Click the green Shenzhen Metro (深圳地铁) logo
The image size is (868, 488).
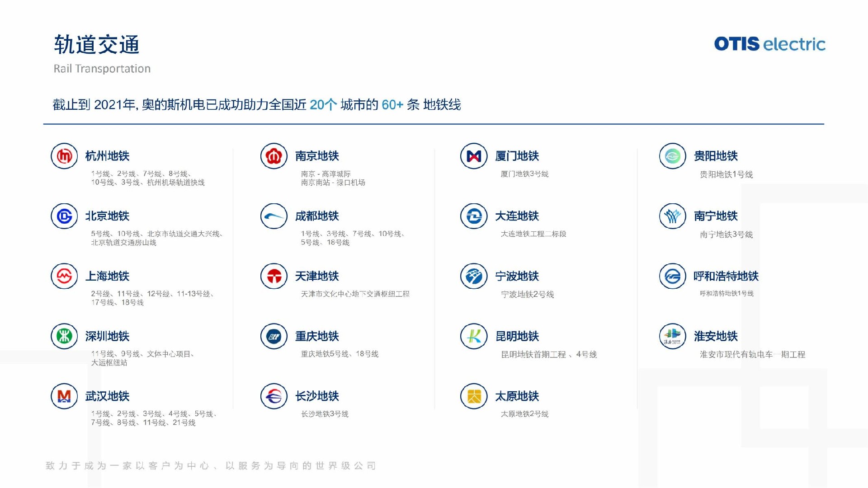[64, 336]
